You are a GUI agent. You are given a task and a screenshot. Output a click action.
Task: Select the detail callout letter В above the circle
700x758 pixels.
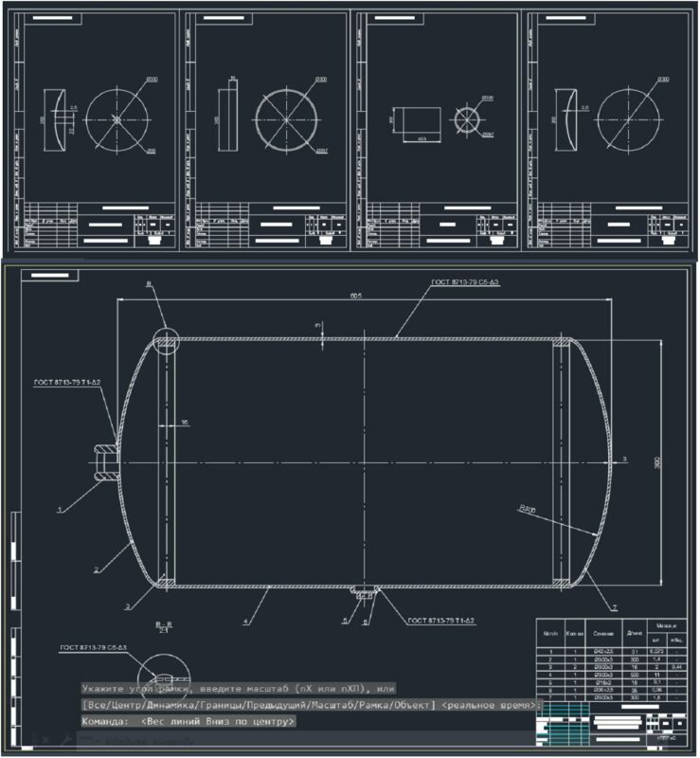(149, 283)
